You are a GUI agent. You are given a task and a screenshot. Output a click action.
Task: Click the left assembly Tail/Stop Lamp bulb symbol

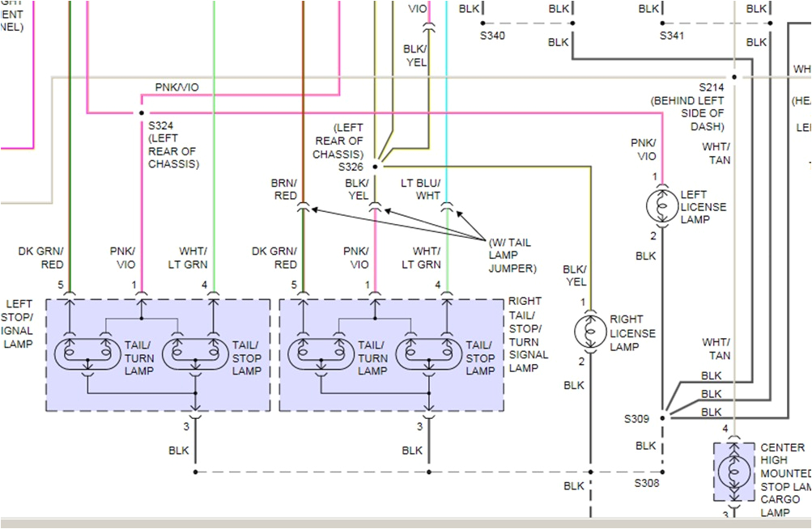pyautogui.click(x=195, y=354)
